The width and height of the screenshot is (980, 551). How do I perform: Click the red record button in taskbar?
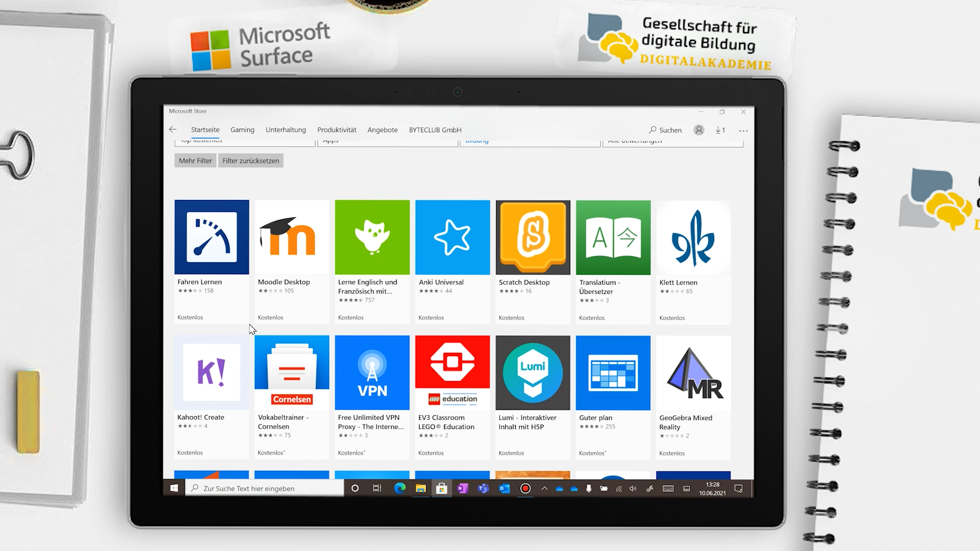coord(525,488)
